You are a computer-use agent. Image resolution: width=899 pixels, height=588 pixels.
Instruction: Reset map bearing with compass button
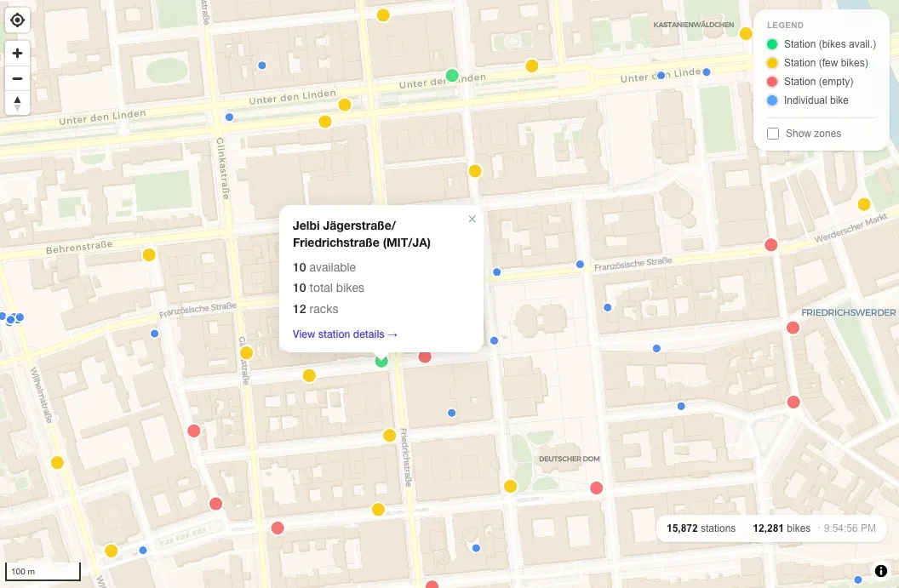point(17,103)
